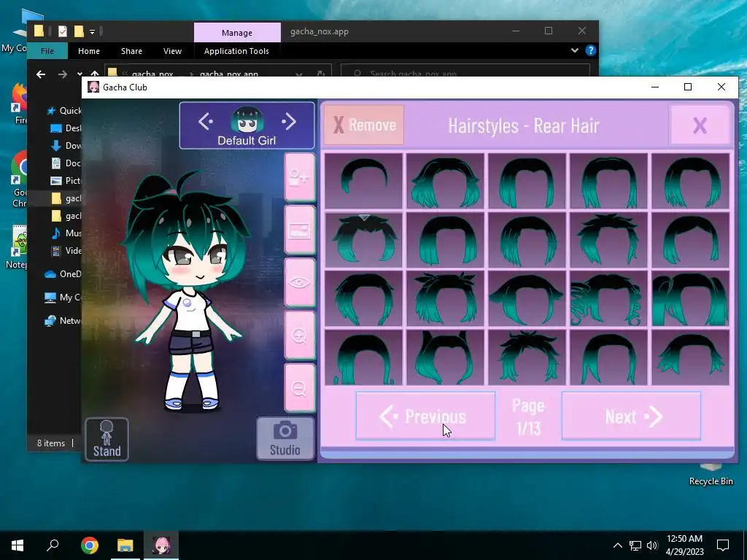Open the notification center icon
Viewport: 747px width, 560px height.
pos(723,545)
